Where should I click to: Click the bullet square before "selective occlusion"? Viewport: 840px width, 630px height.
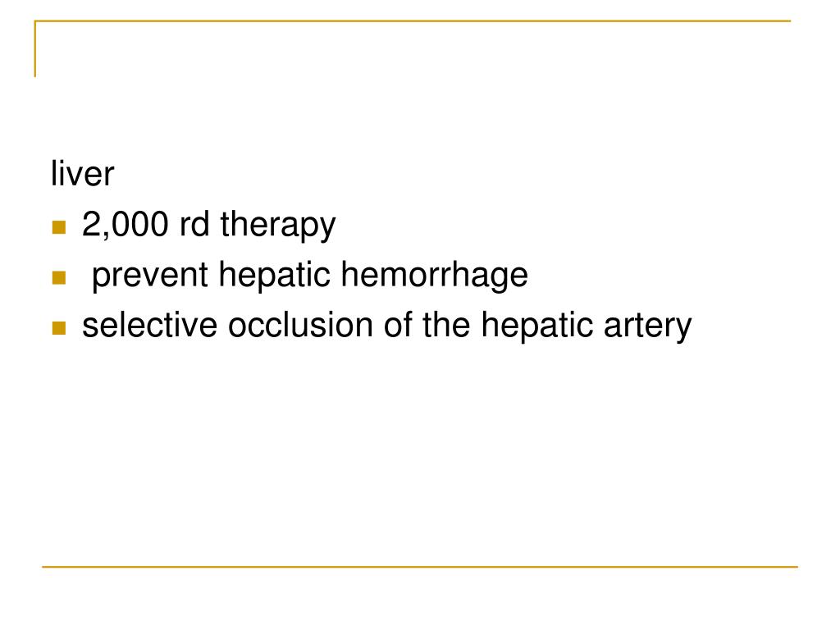tap(59, 328)
